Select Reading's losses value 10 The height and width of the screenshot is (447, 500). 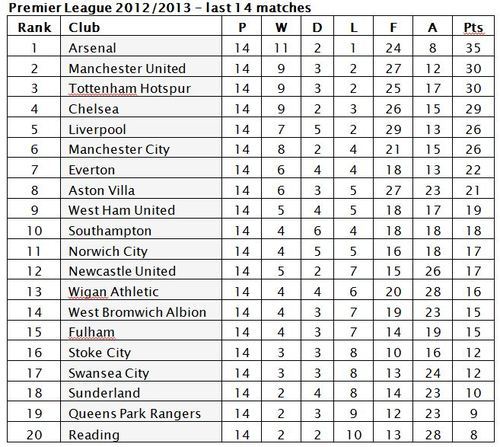(354, 433)
